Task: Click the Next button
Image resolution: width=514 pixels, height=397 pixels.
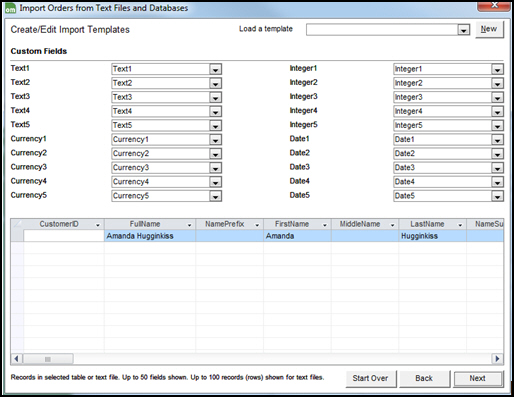Action: pyautogui.click(x=478, y=378)
